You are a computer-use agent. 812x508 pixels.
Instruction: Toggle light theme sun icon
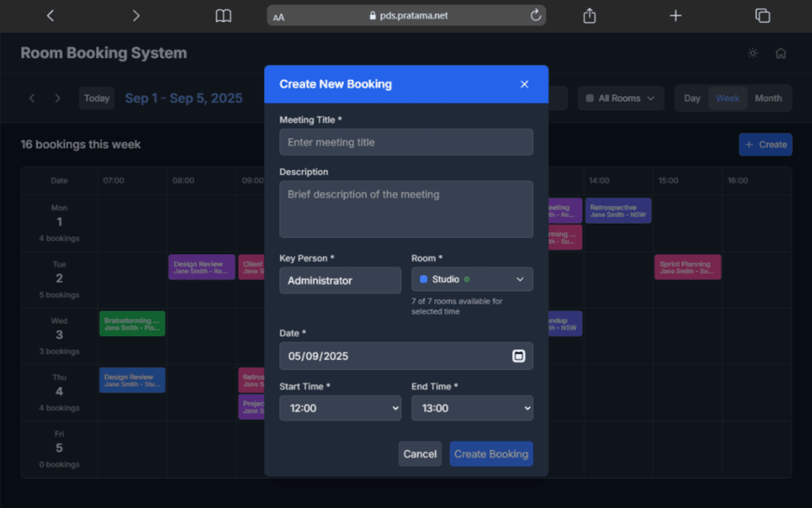point(753,53)
